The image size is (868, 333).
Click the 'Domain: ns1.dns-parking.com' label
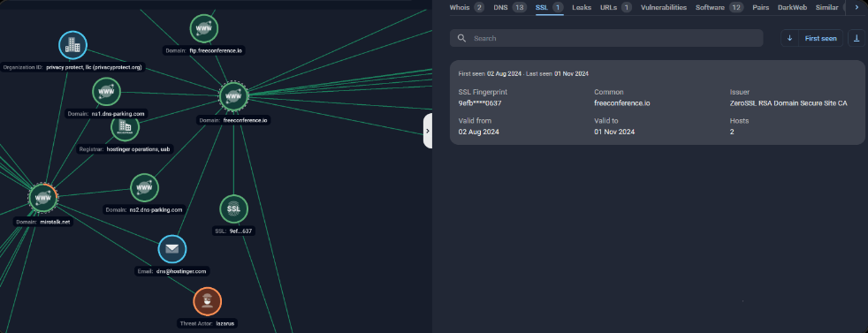tap(106, 113)
